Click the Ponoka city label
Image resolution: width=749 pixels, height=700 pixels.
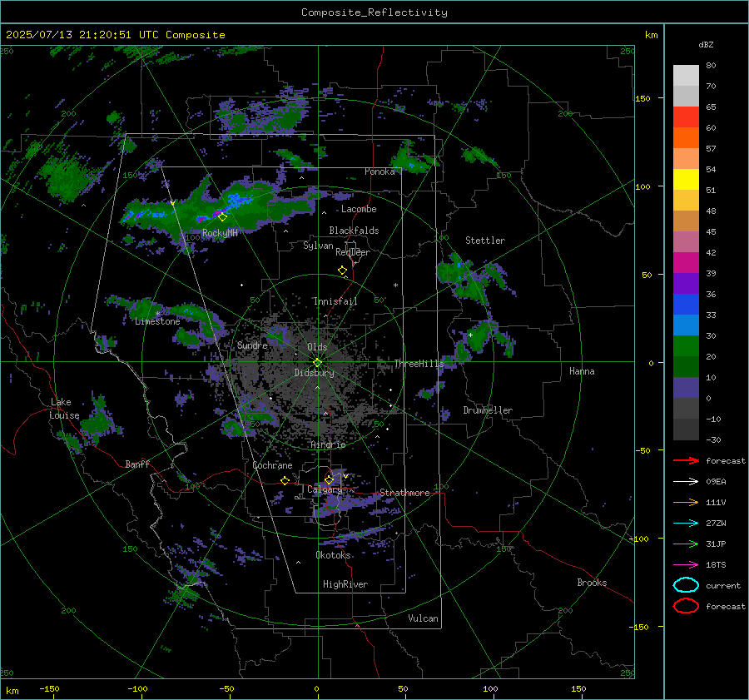click(379, 171)
